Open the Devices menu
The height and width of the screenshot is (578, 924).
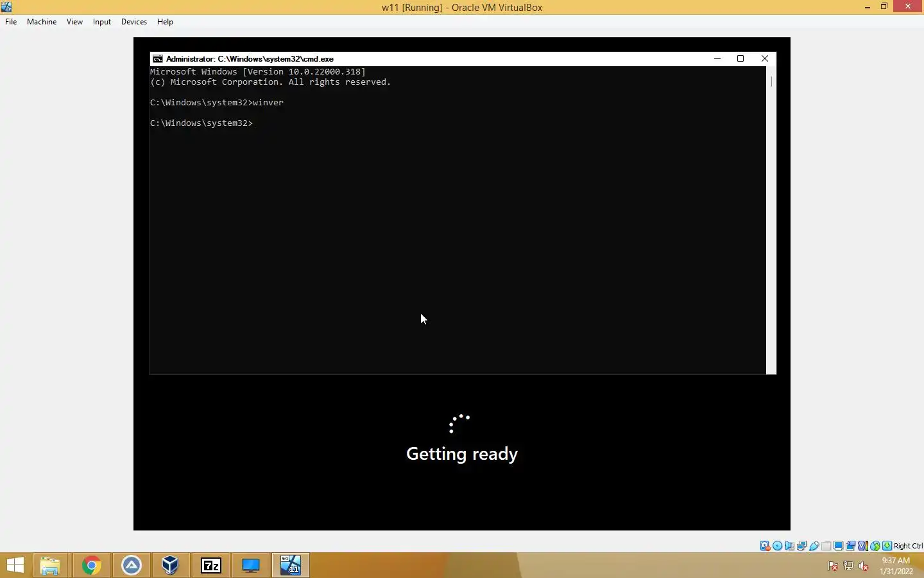pyautogui.click(x=134, y=22)
